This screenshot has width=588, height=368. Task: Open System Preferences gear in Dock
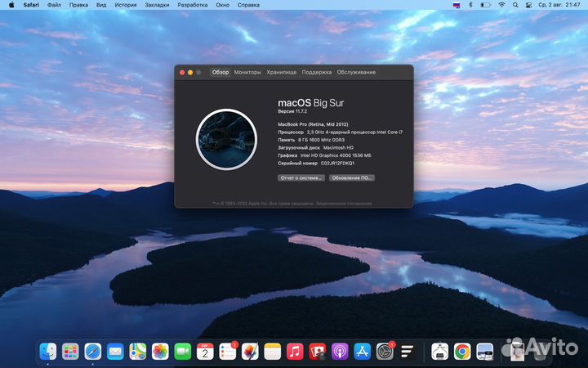pos(385,352)
